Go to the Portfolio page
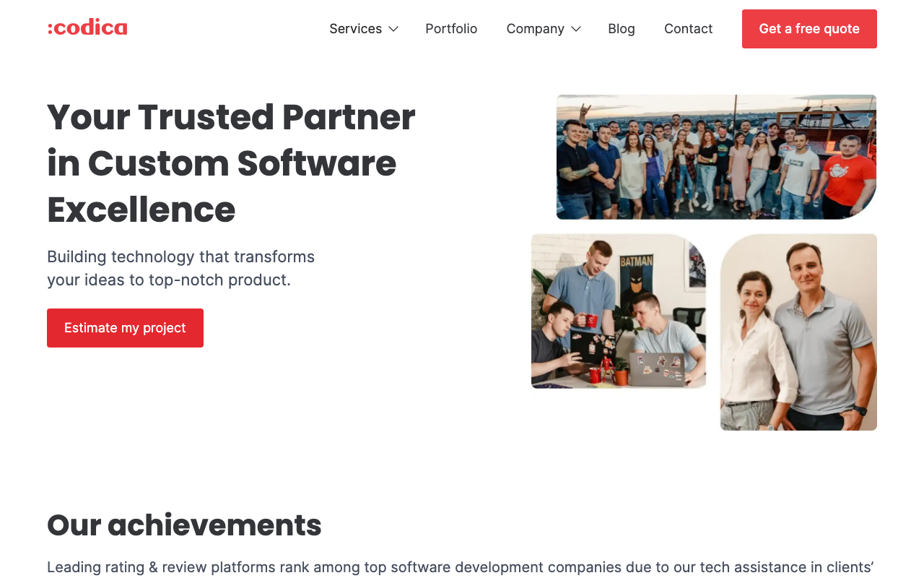This screenshot has height=578, width=924. [x=451, y=29]
